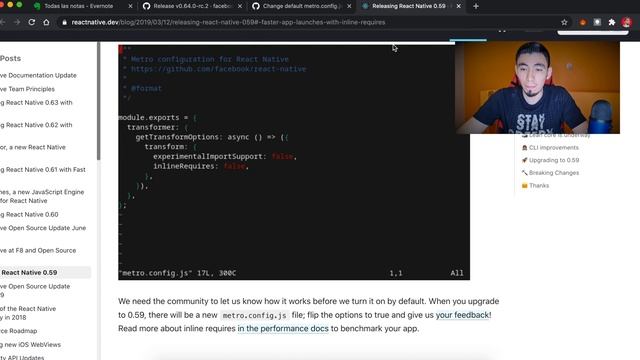The image size is (640, 360).
Task: Open the extensions puzzle icon
Action: [611, 22]
